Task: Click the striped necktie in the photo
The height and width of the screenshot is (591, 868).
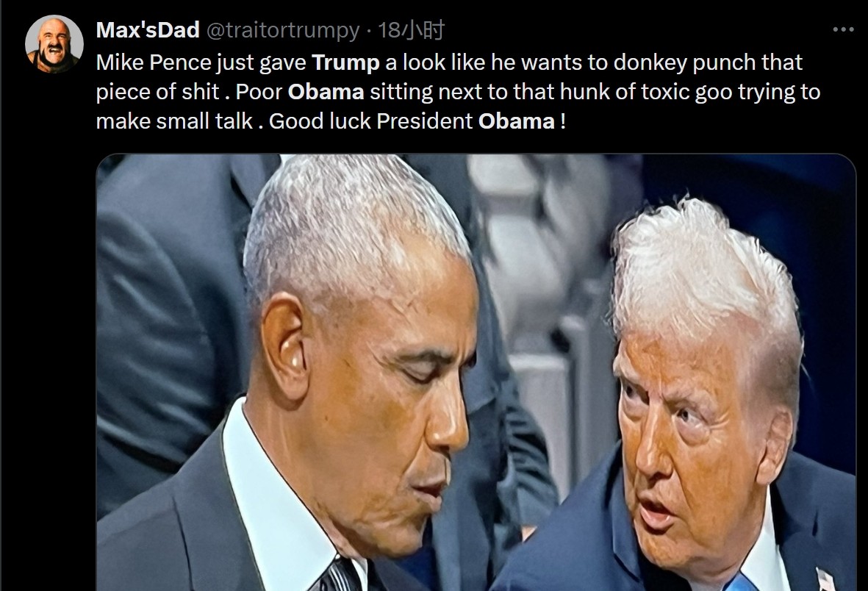Action: tap(337, 576)
